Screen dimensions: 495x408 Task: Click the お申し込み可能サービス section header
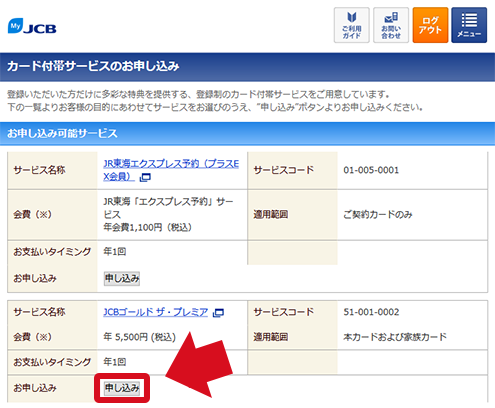pos(247,134)
